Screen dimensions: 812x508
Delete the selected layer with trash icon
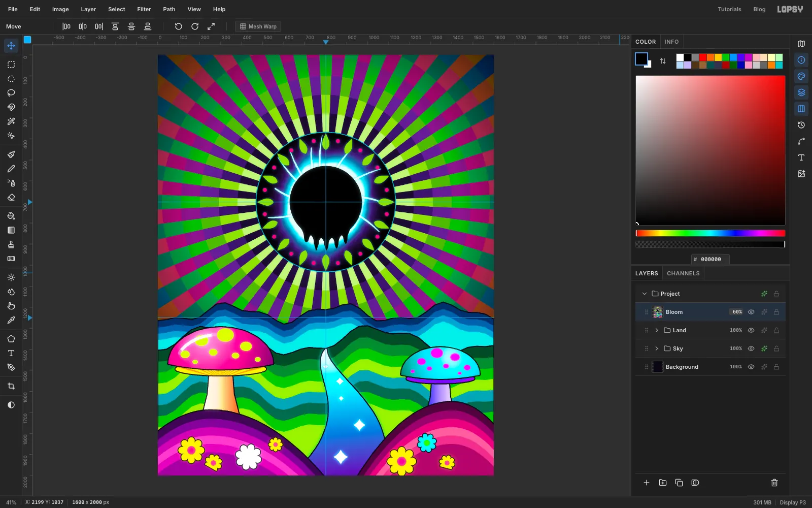point(774,483)
